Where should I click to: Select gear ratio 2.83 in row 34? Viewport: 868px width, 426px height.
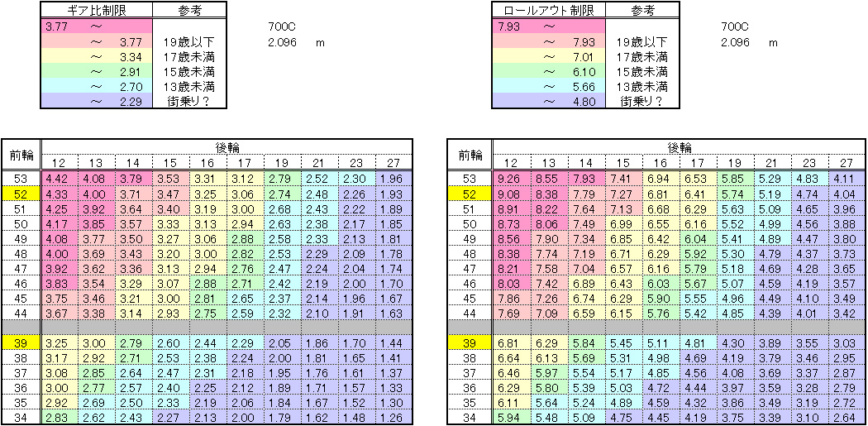pyautogui.click(x=60, y=417)
